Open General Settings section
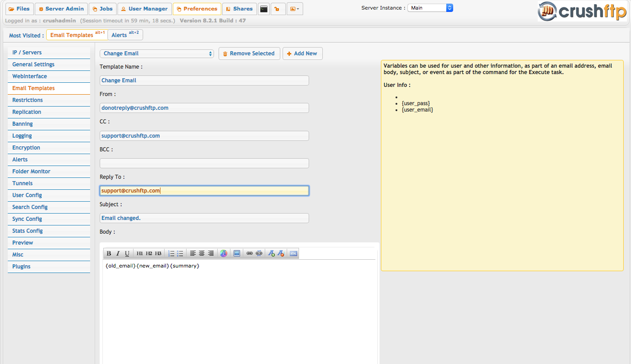Image resolution: width=631 pixels, height=364 pixels. coord(49,64)
